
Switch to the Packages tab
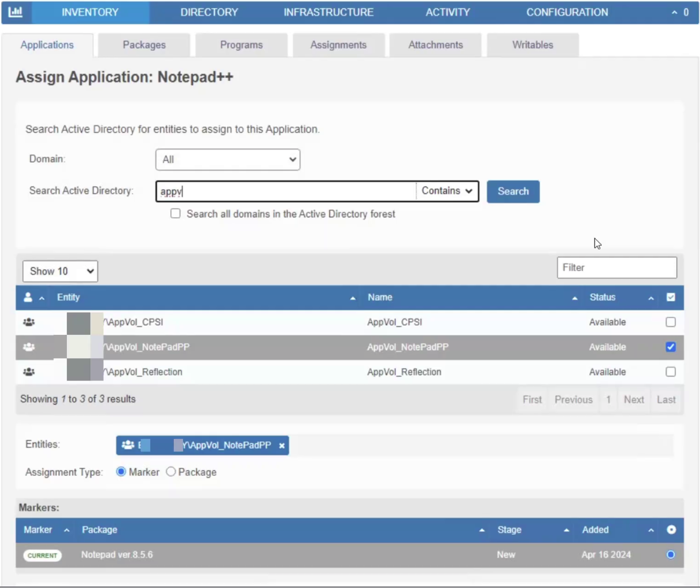pos(144,45)
